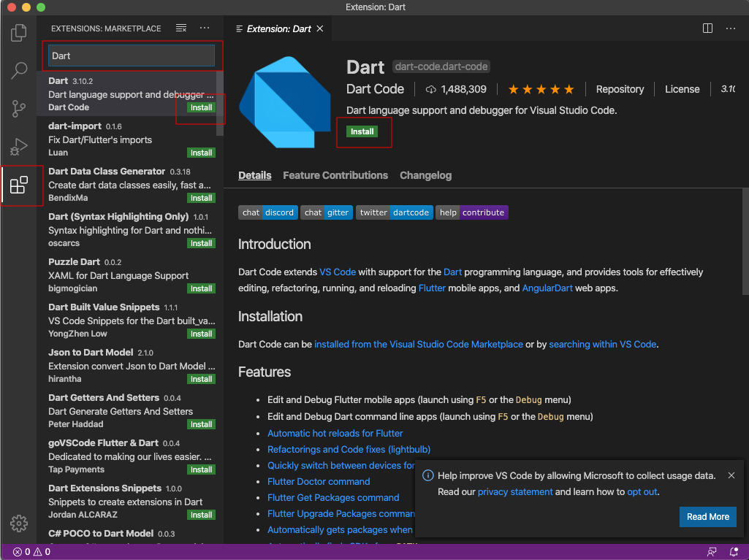749x560 pixels.
Task: Split the editor to the right
Action: (707, 28)
